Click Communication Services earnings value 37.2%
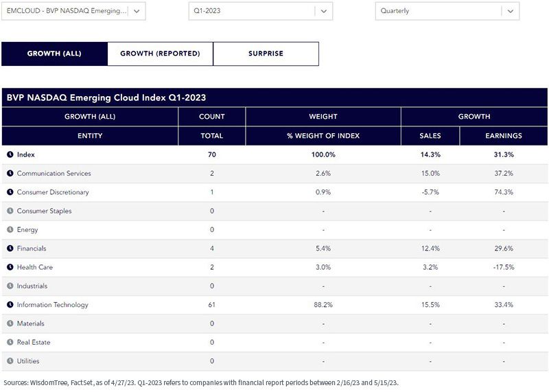The height and width of the screenshot is (392, 549). (x=504, y=174)
